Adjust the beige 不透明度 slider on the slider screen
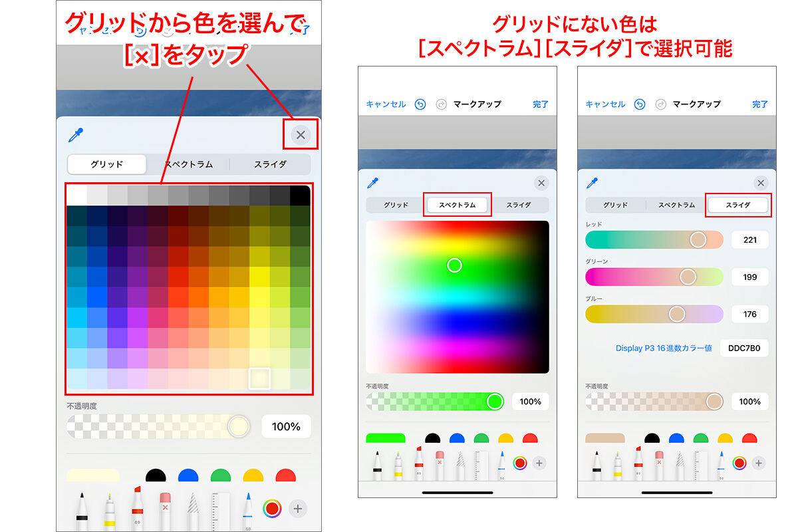798x532 pixels. [654, 401]
